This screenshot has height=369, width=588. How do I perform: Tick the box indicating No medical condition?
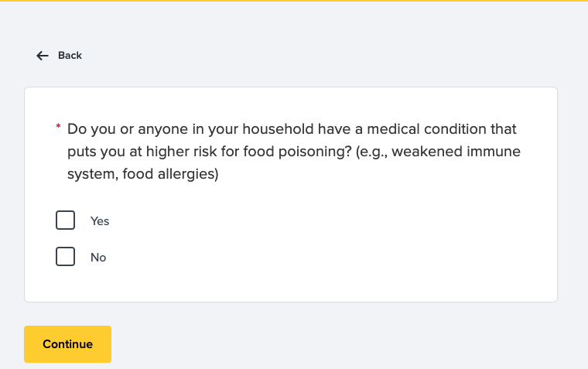coord(66,257)
